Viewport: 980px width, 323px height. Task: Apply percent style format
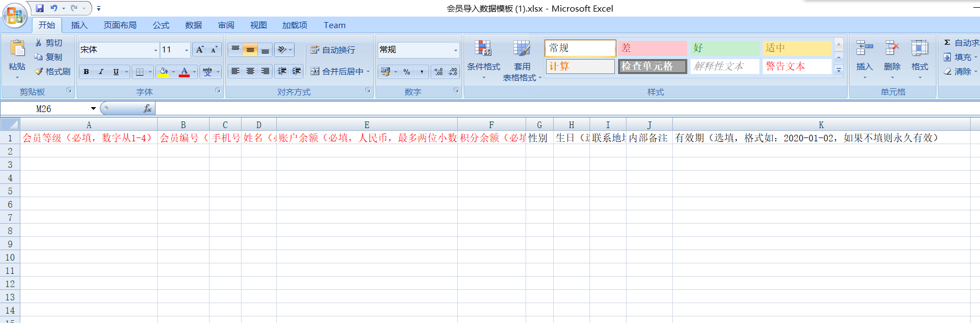406,72
